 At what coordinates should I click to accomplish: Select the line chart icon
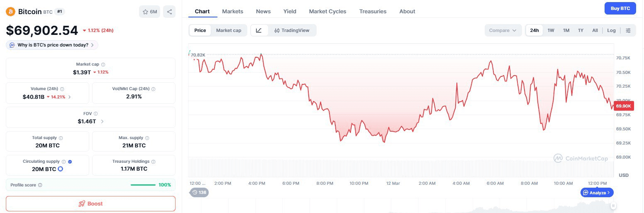[x=259, y=30]
